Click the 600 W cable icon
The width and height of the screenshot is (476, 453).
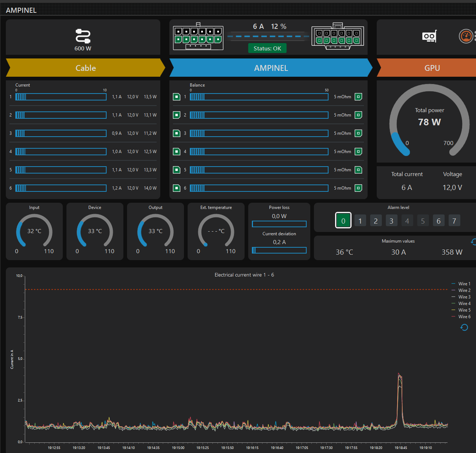83,36
